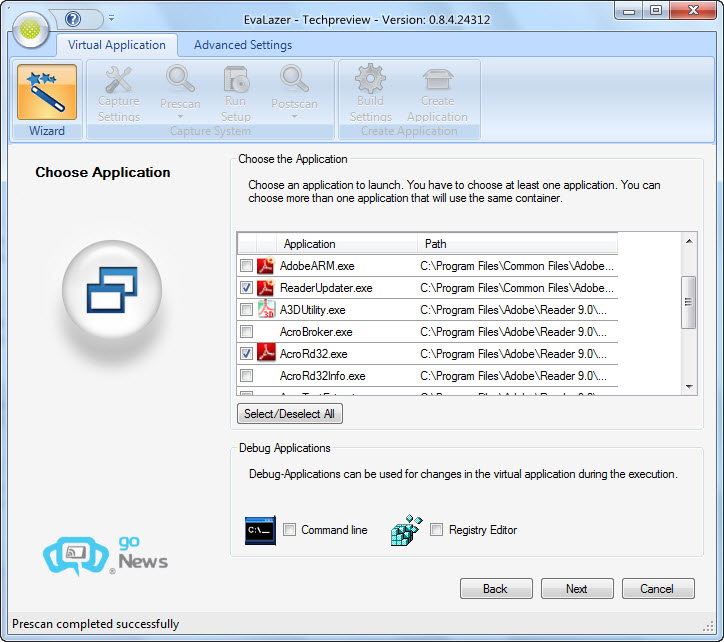The image size is (724, 642).
Task: Click the list scroll up arrow
Action: (689, 241)
